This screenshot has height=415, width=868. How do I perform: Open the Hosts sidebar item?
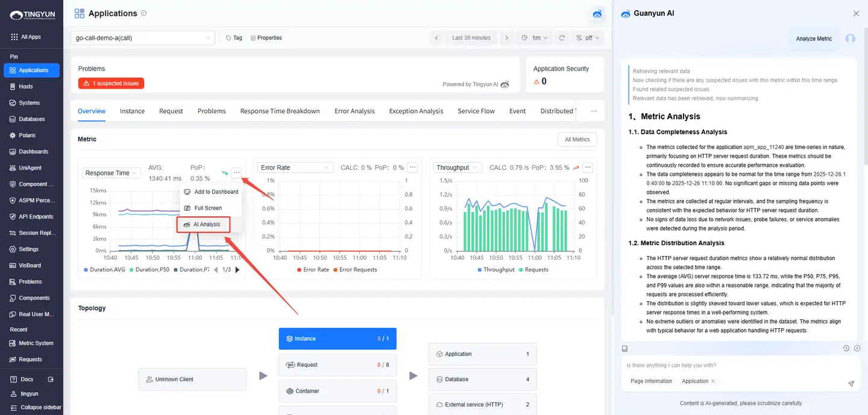tap(25, 87)
